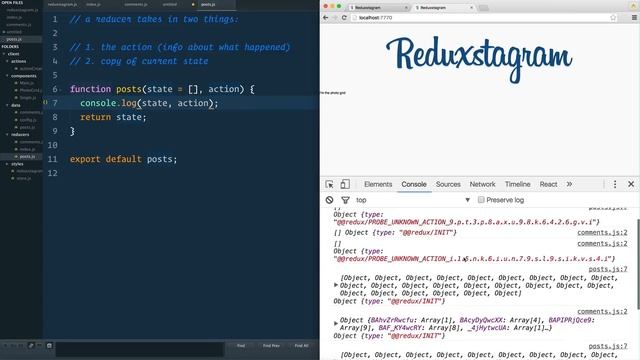Expand the logged Object array in console
This screenshot has width=640, height=360.
[x=336, y=285]
